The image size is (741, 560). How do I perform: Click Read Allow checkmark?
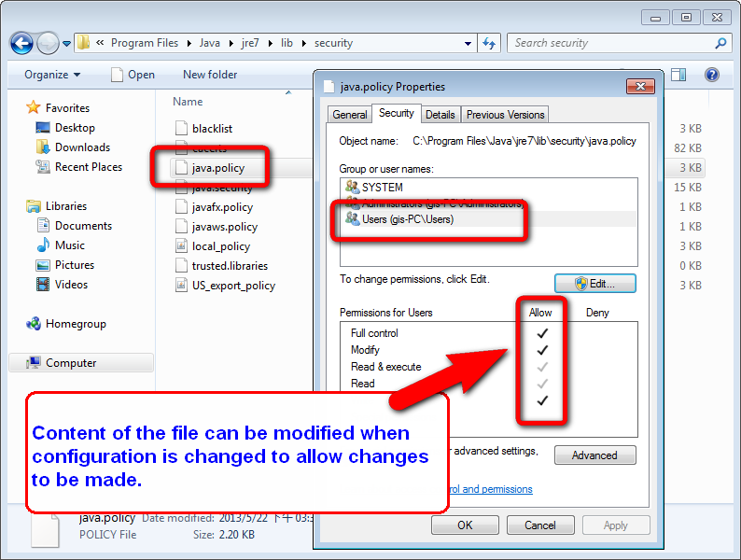542,384
